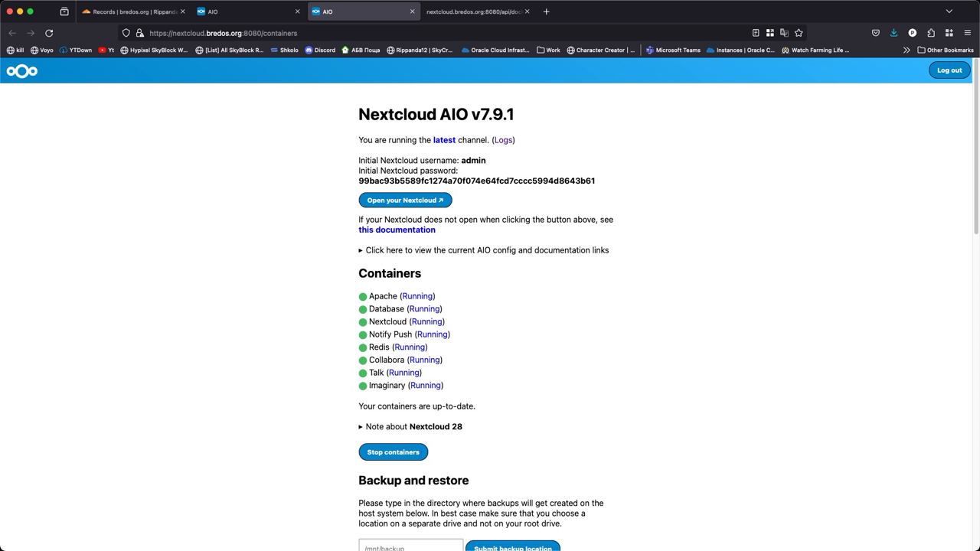Image resolution: width=980 pixels, height=551 pixels.
Task: Open the reader view icon
Action: click(x=756, y=33)
